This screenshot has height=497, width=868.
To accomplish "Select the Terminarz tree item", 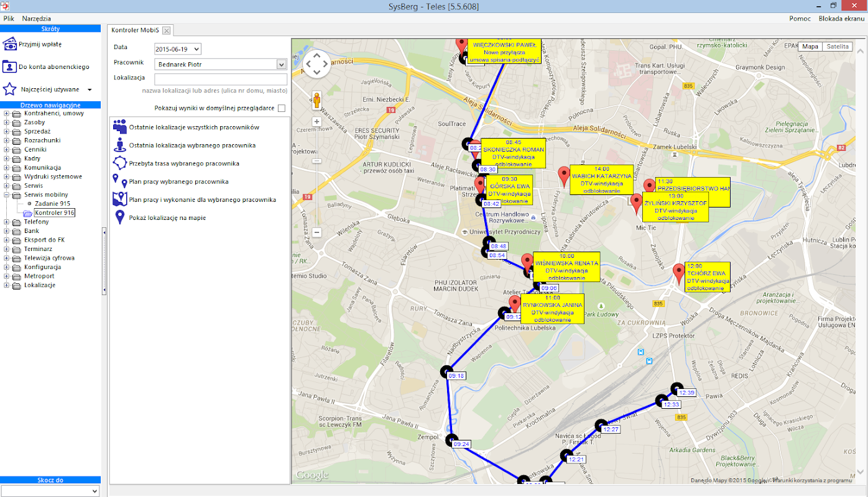I will (38, 249).
